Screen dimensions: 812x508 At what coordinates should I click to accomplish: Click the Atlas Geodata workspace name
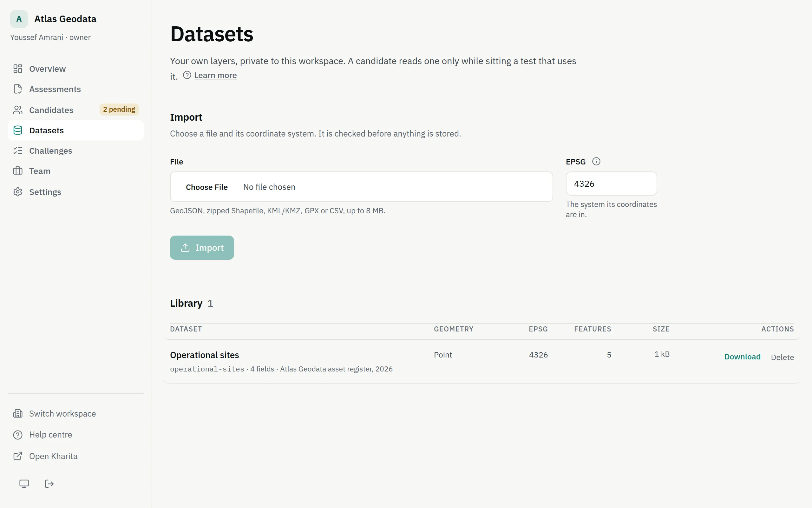[x=65, y=19]
